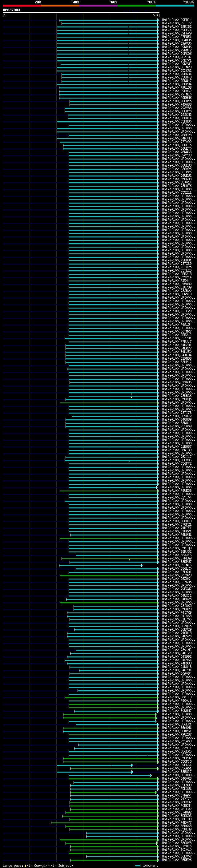Click hit label UniRef100_C0PCC4
Viewport: 197px width, 868px height.
177,765
